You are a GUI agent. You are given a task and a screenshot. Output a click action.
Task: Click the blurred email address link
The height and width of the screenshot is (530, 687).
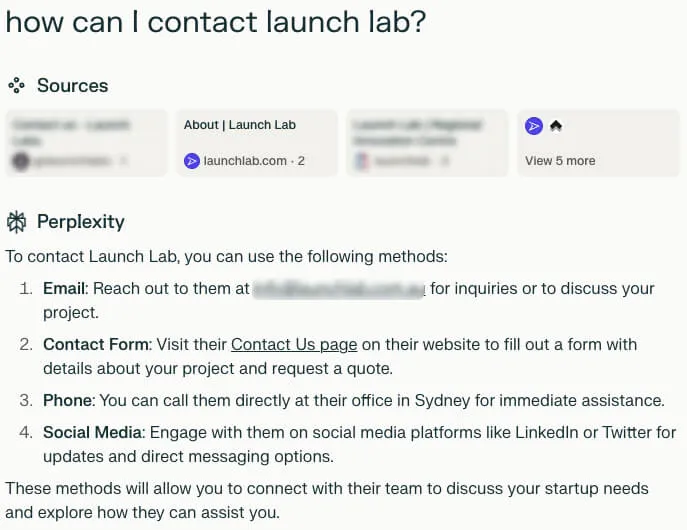(339, 289)
